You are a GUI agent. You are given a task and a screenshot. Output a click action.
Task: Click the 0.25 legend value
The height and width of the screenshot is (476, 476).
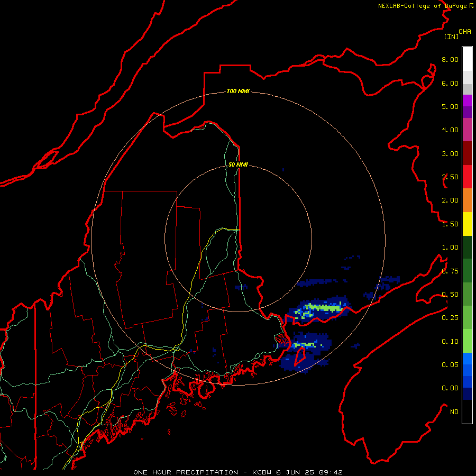point(450,318)
